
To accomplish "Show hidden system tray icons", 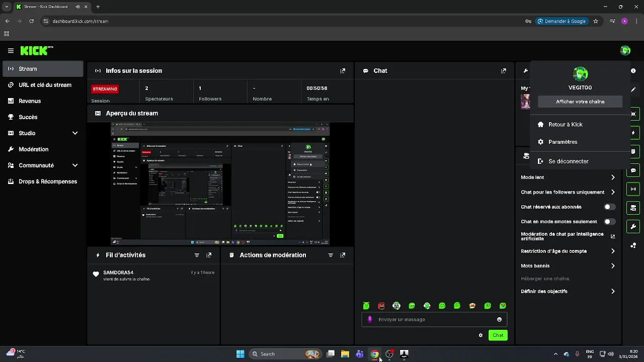I will click(555, 354).
